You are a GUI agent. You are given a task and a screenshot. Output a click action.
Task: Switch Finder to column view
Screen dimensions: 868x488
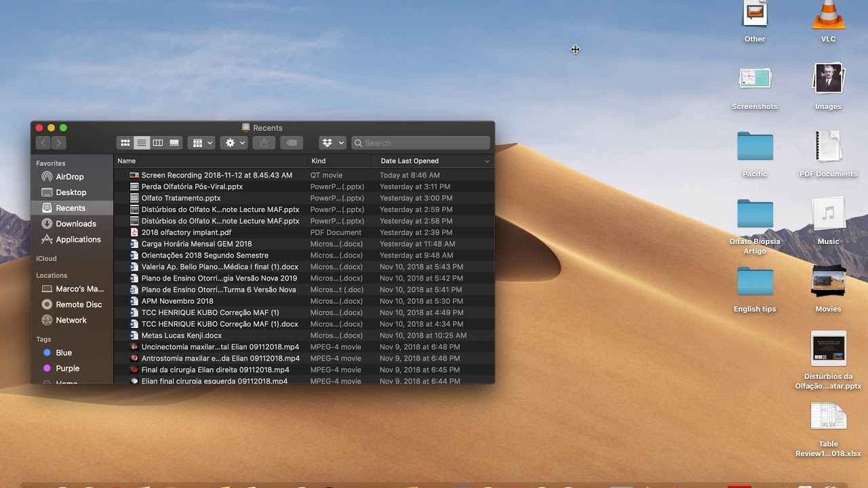click(158, 142)
